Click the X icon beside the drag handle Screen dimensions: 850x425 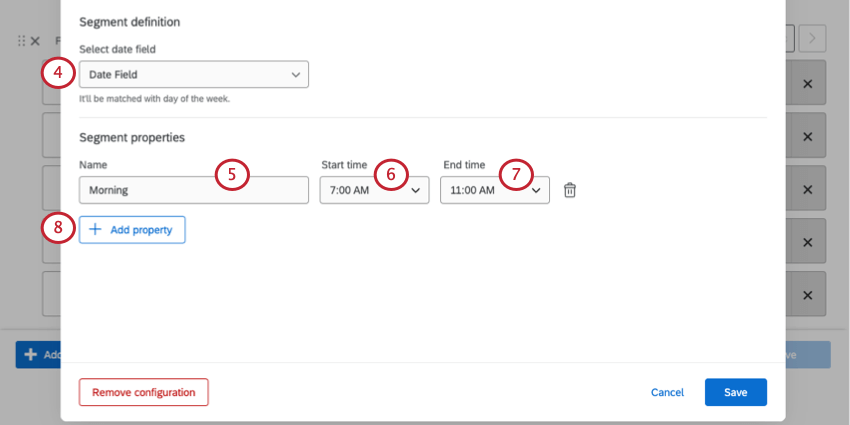[x=35, y=41]
